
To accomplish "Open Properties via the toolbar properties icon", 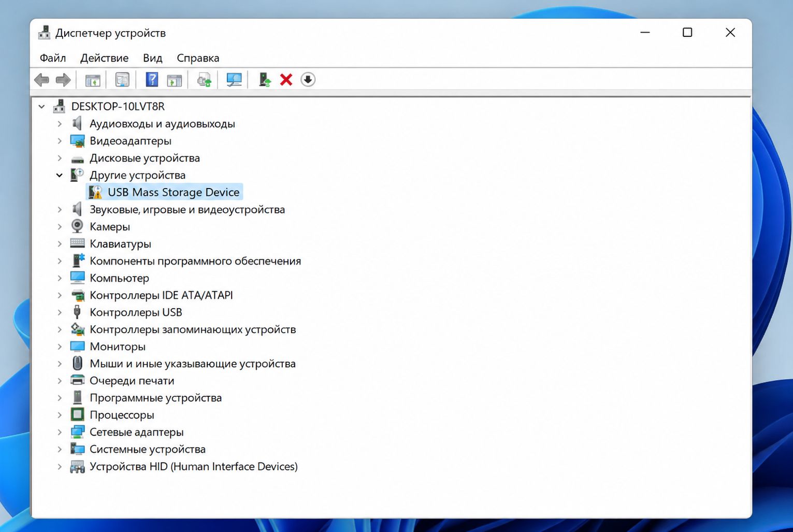I will (122, 80).
